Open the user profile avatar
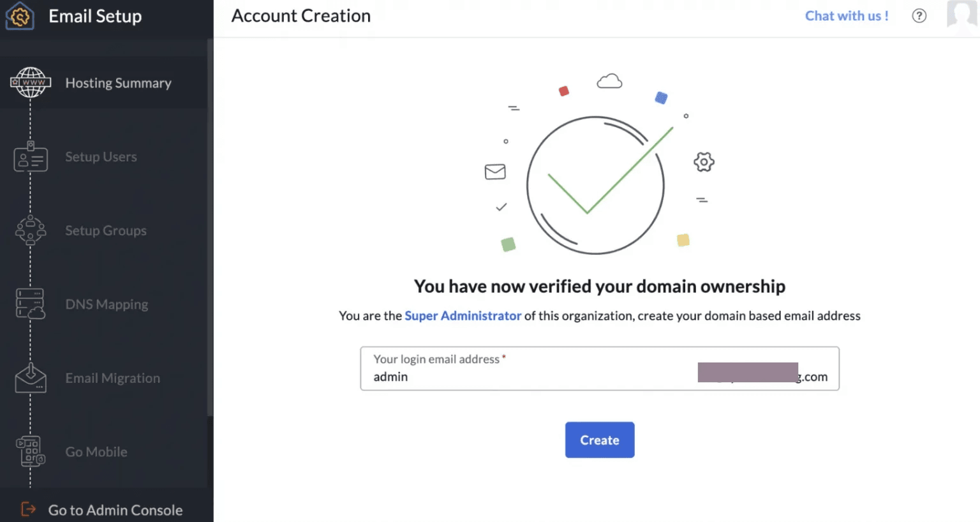980x522 pixels. tap(962, 14)
